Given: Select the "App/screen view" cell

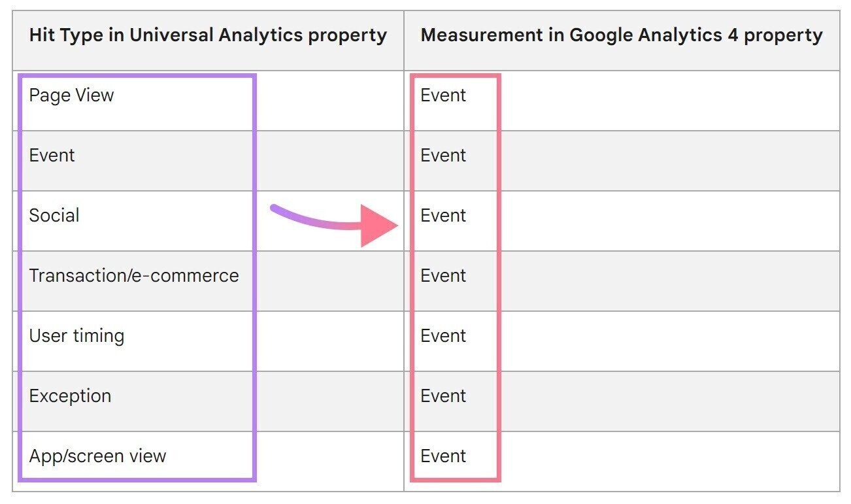Looking at the screenshot, I should (x=97, y=456).
